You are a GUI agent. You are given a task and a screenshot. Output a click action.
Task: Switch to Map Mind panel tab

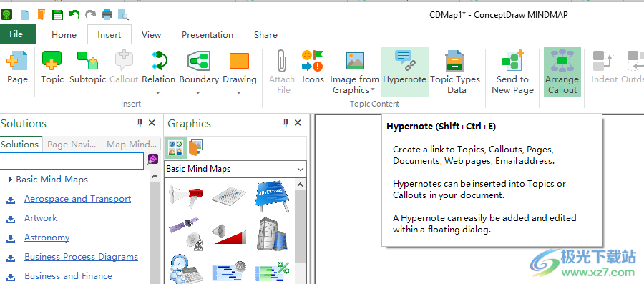point(132,145)
